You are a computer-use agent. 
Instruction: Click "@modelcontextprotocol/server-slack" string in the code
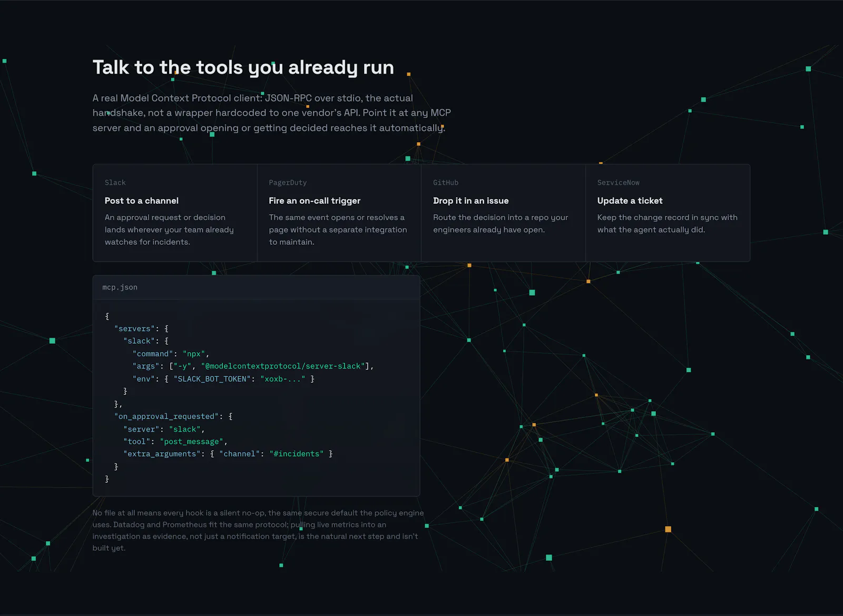coord(283,366)
